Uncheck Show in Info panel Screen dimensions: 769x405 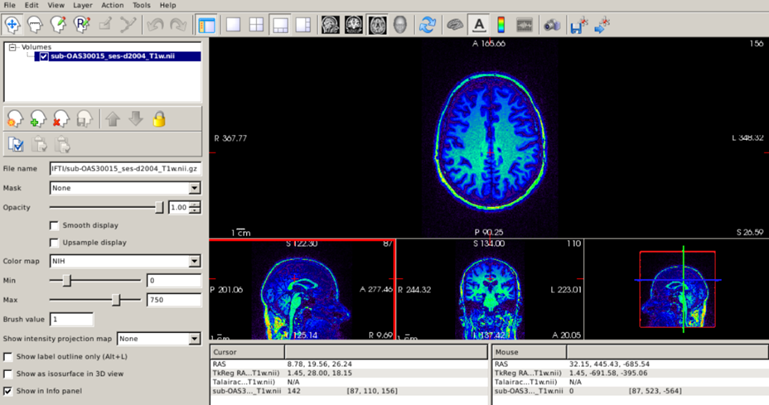click(x=8, y=391)
